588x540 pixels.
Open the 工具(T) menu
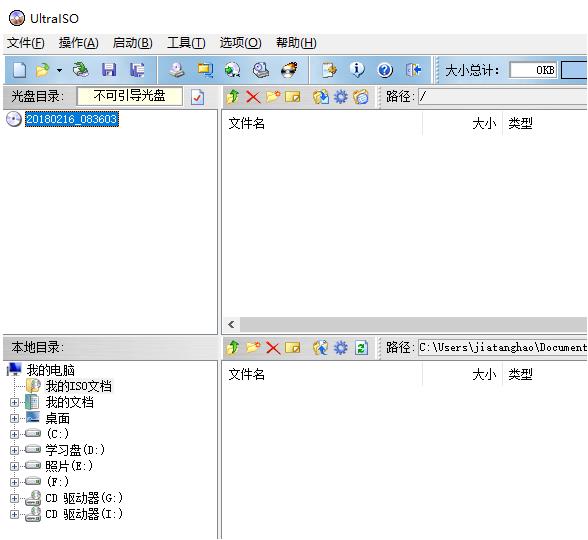point(186,43)
